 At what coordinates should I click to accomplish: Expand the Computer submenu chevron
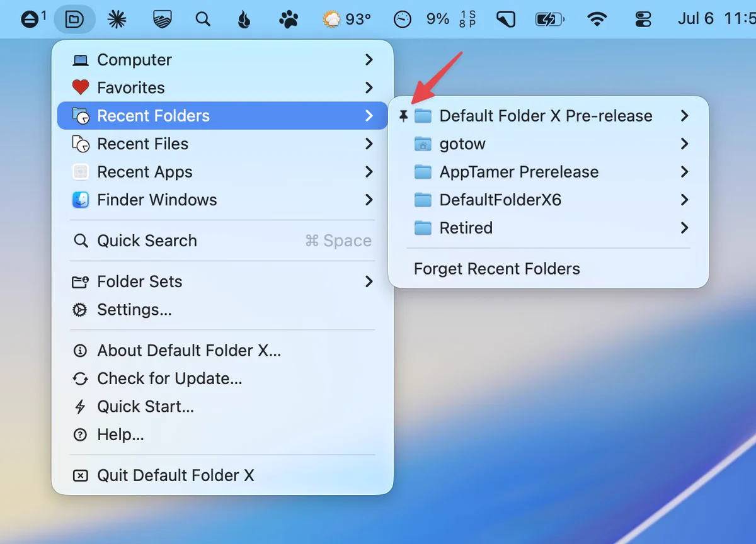tap(369, 60)
